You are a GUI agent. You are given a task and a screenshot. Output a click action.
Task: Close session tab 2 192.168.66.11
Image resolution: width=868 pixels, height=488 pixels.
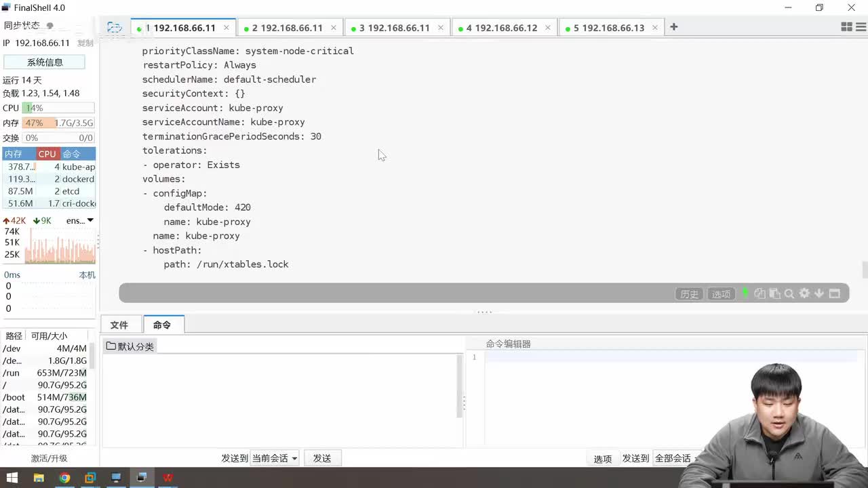pyautogui.click(x=334, y=28)
